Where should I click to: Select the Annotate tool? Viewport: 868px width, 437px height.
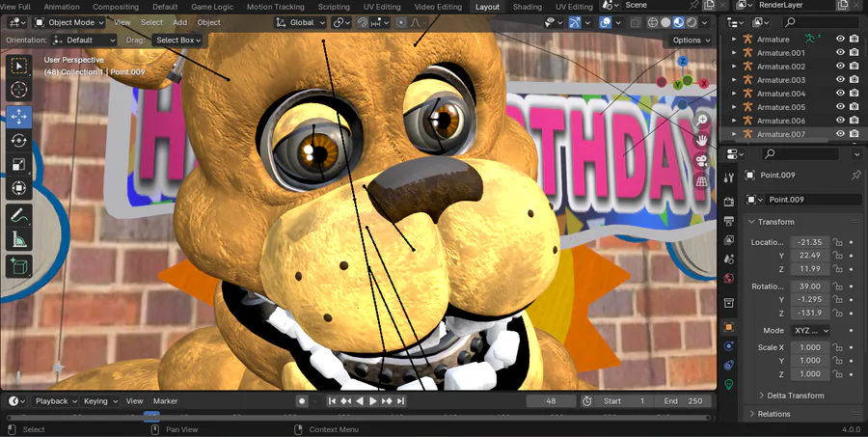(19, 215)
